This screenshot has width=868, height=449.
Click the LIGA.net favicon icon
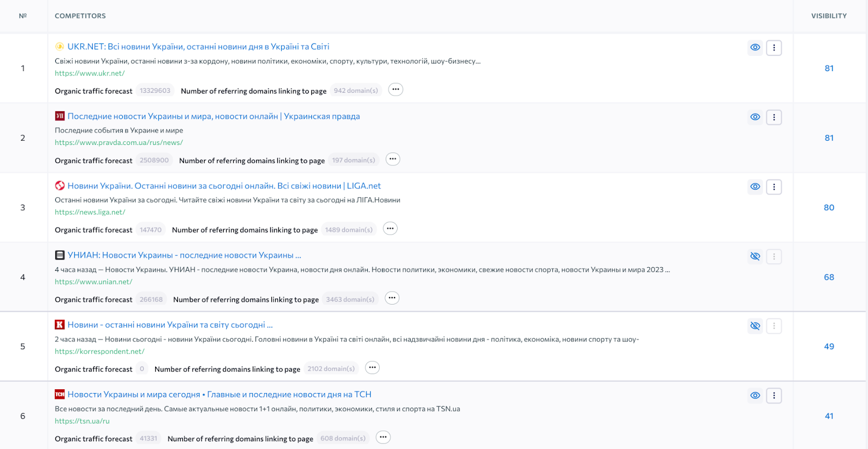pyautogui.click(x=60, y=186)
